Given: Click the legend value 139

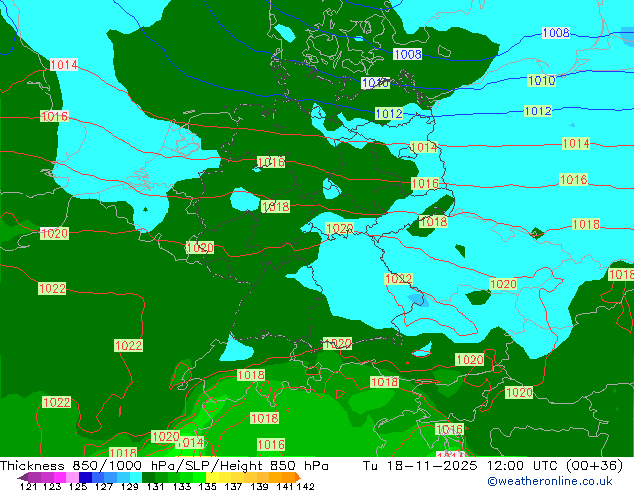Looking at the screenshot, I should pos(259,486).
